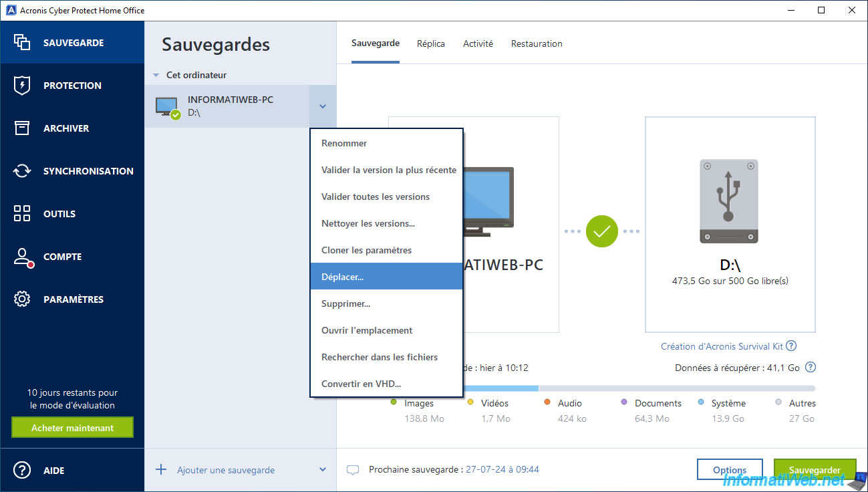
Task: Choose Nettoyer les versions...
Action: pos(387,223)
